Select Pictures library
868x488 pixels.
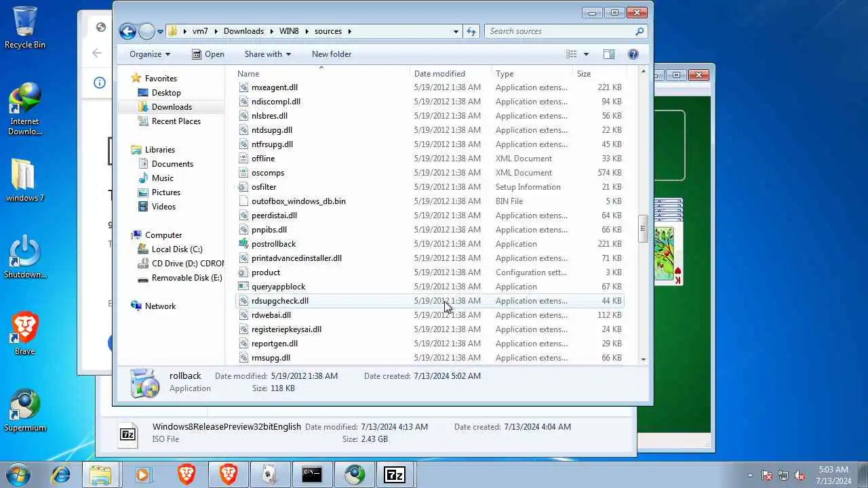pos(166,192)
